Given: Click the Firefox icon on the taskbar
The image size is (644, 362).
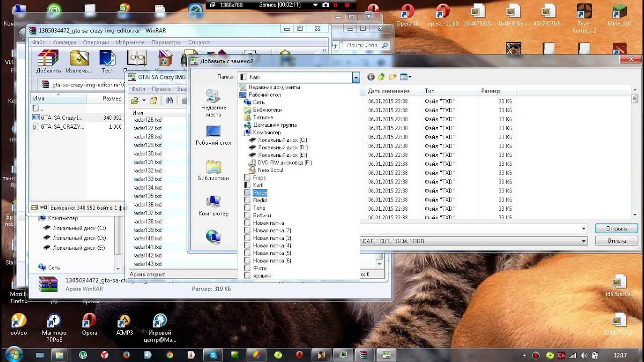Looking at the screenshot, I should (126, 354).
